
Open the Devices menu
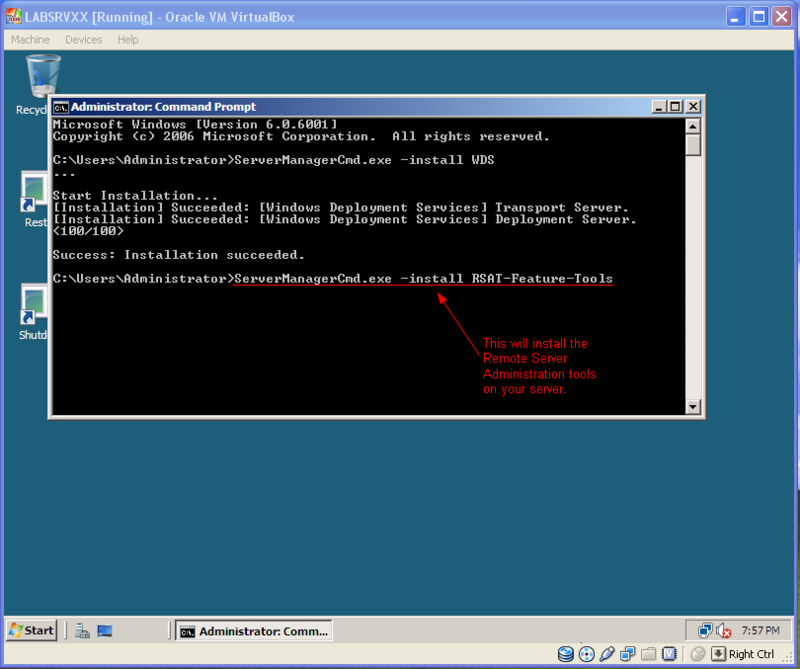pos(83,40)
